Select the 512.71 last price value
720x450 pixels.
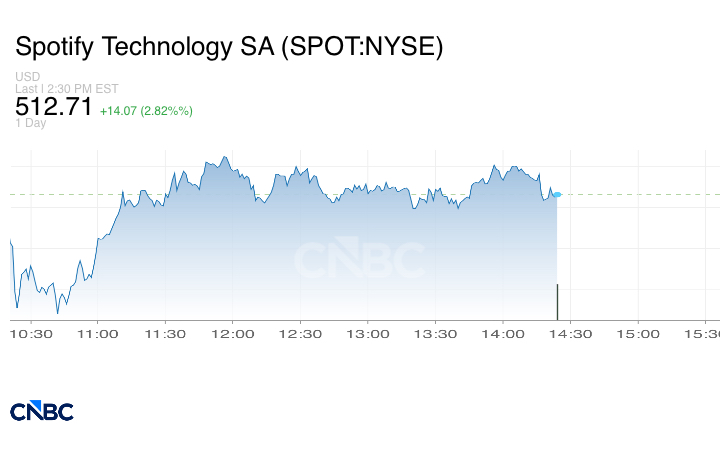[x=54, y=107]
